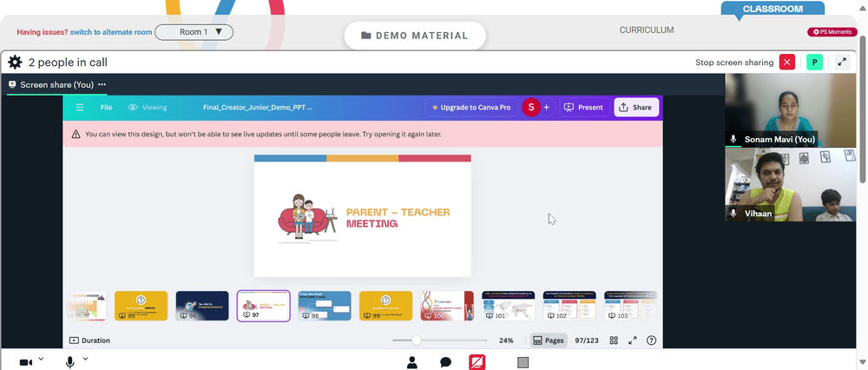
Task: Switch to the Classroom tab
Action: point(773,9)
